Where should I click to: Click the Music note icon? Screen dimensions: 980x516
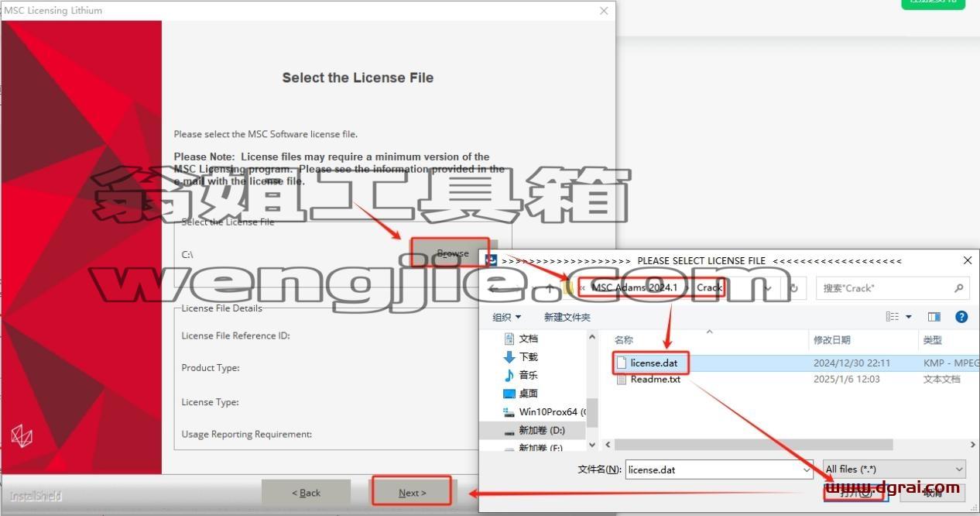pyautogui.click(x=509, y=375)
